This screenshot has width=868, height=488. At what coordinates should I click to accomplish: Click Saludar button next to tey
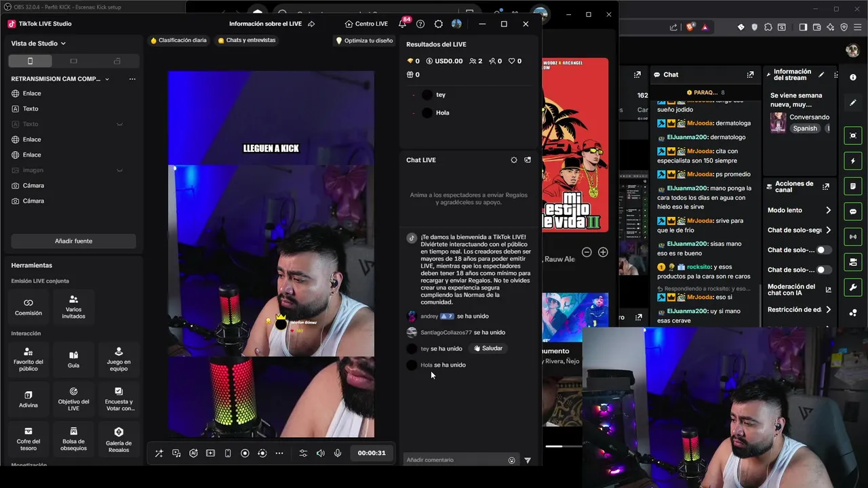pyautogui.click(x=488, y=348)
